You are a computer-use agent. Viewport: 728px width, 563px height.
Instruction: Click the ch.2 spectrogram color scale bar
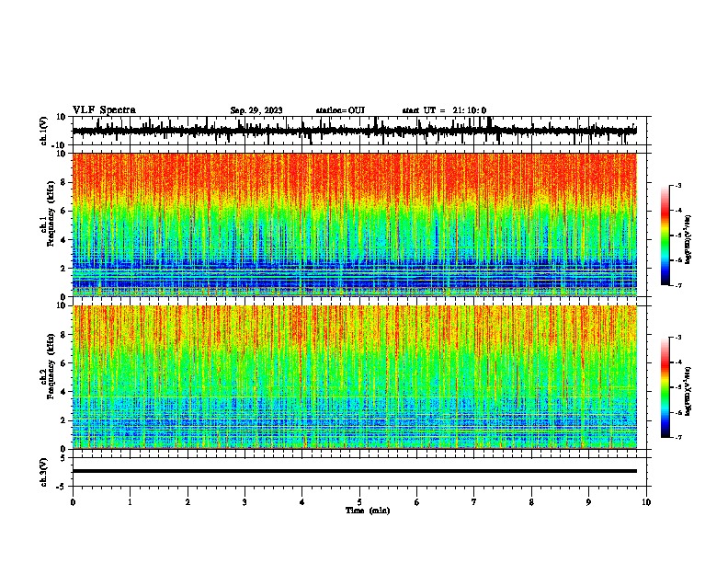coord(665,387)
